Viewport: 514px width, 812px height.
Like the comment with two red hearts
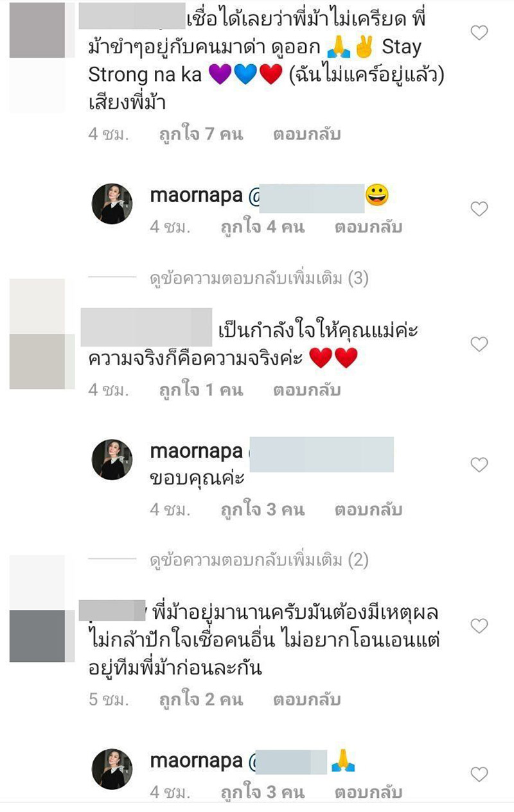(479, 345)
